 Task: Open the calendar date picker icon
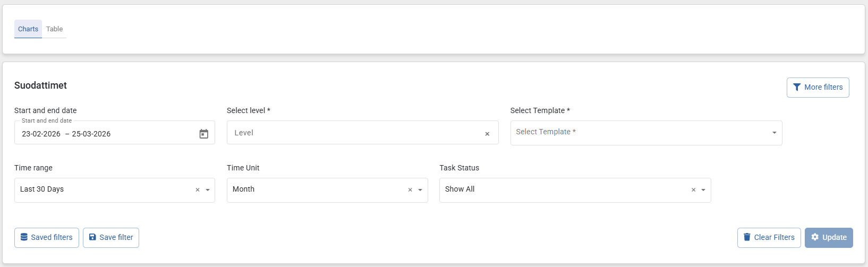coord(204,134)
